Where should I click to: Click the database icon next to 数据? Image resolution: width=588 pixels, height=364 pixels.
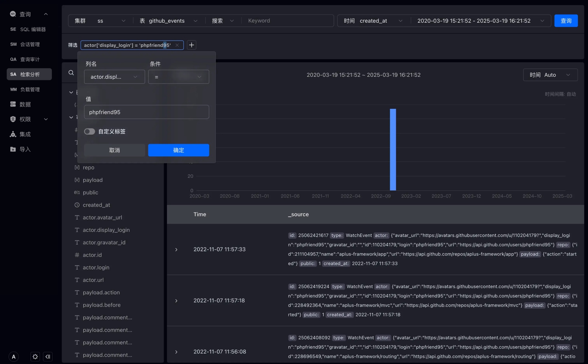pos(13,104)
